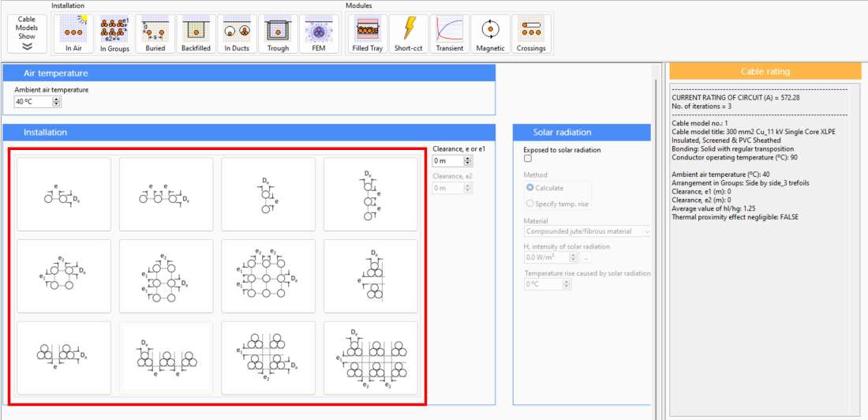The height and width of the screenshot is (420, 868).
Task: Enable Exposed to solar radiation checkbox
Action: pos(528,159)
